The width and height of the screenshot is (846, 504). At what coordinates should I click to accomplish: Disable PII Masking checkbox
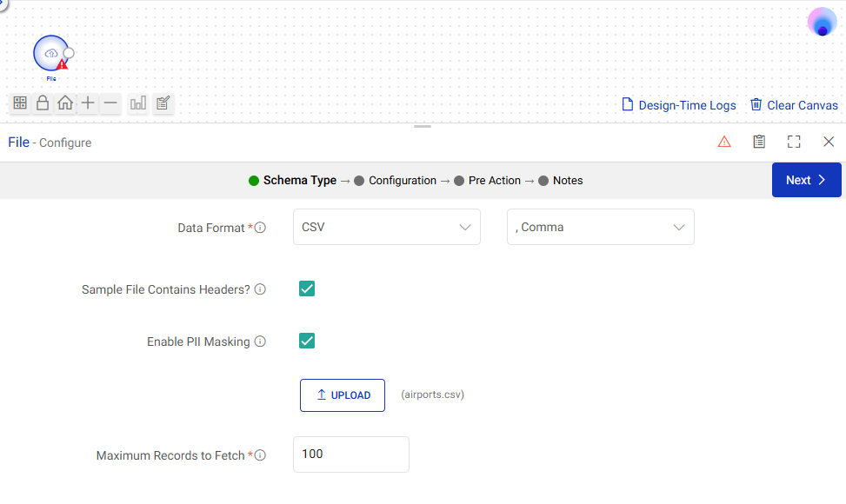(x=307, y=342)
